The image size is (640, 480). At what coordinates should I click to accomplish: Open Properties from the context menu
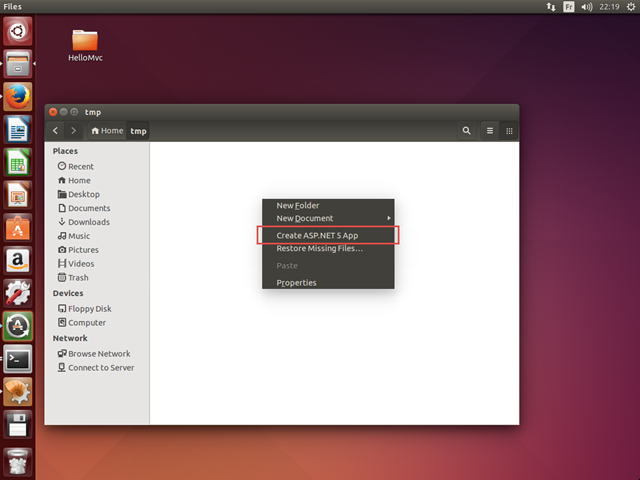click(x=328, y=283)
